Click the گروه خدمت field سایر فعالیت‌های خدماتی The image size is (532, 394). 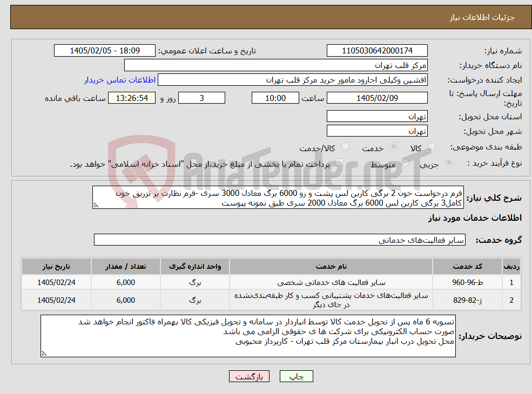tap(280, 240)
